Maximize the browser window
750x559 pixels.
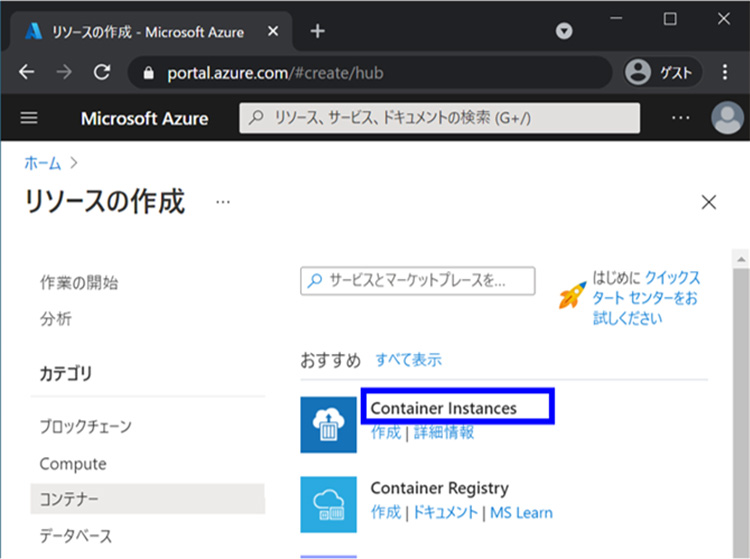pyautogui.click(x=670, y=19)
